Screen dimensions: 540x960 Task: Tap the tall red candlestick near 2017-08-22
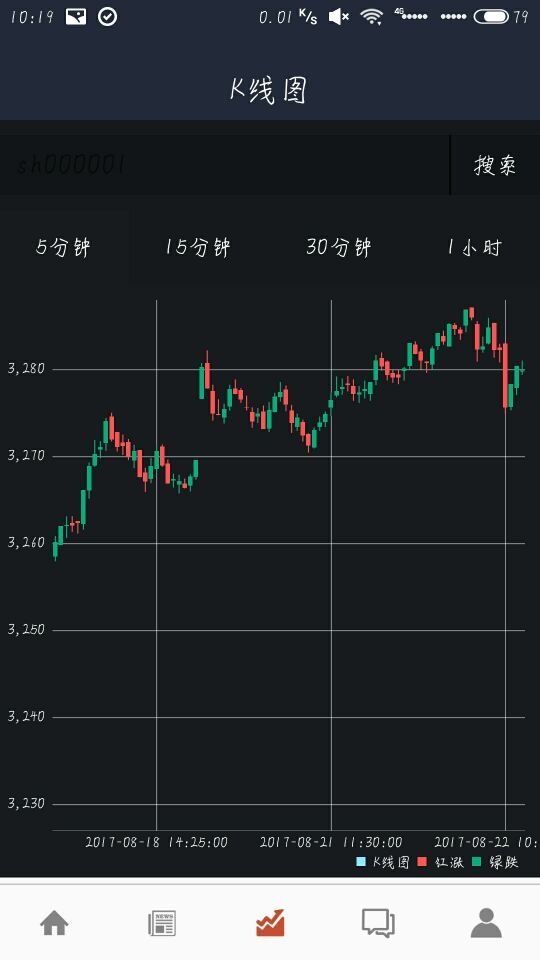coord(505,376)
